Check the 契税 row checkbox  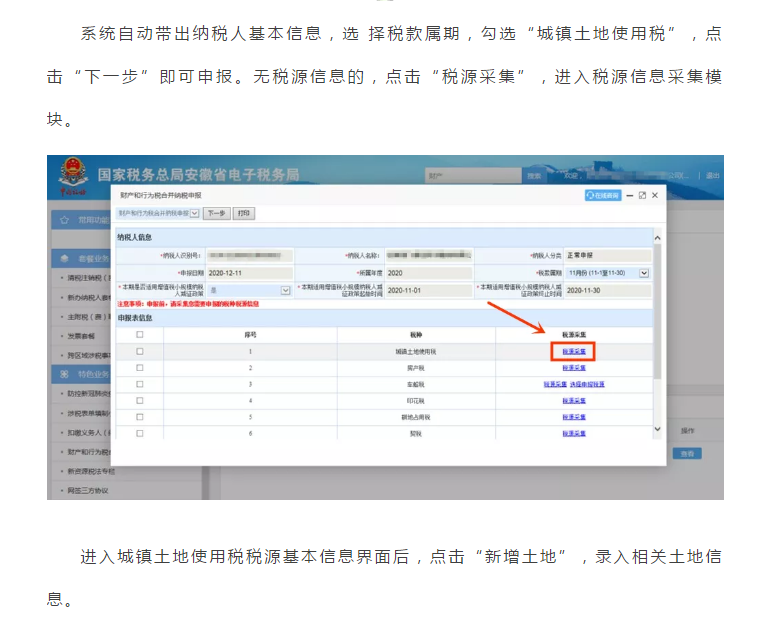tap(140, 433)
